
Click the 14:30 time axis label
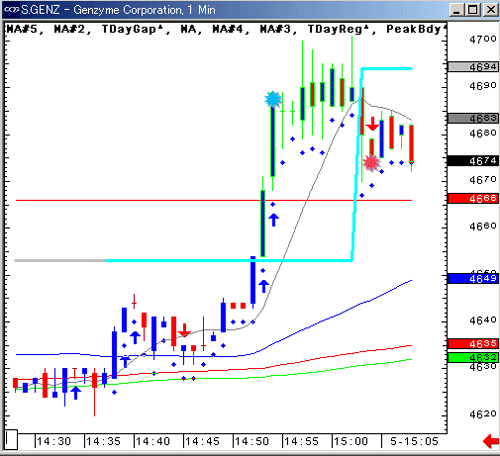54,441
